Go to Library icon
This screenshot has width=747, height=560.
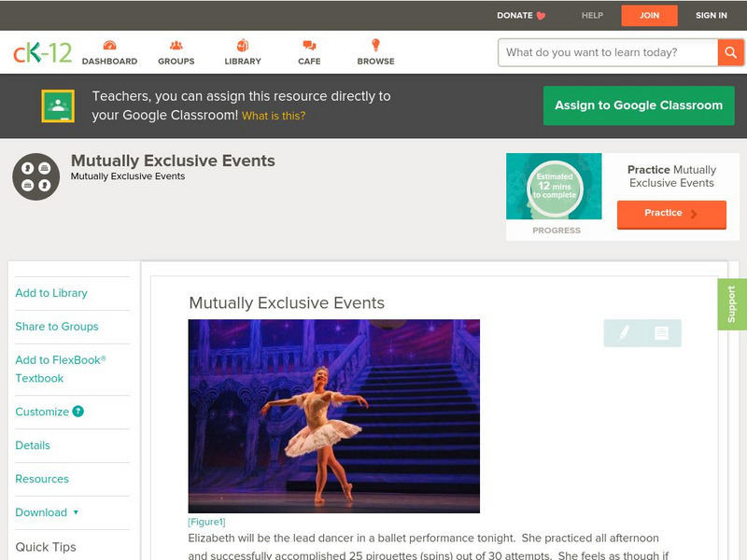click(x=243, y=46)
